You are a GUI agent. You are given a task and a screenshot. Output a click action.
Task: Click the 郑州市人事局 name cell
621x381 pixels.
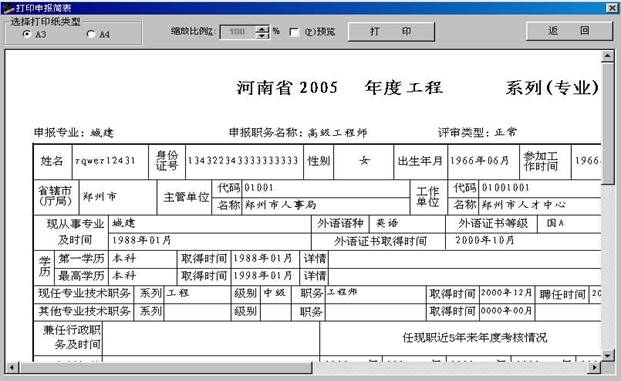326,205
